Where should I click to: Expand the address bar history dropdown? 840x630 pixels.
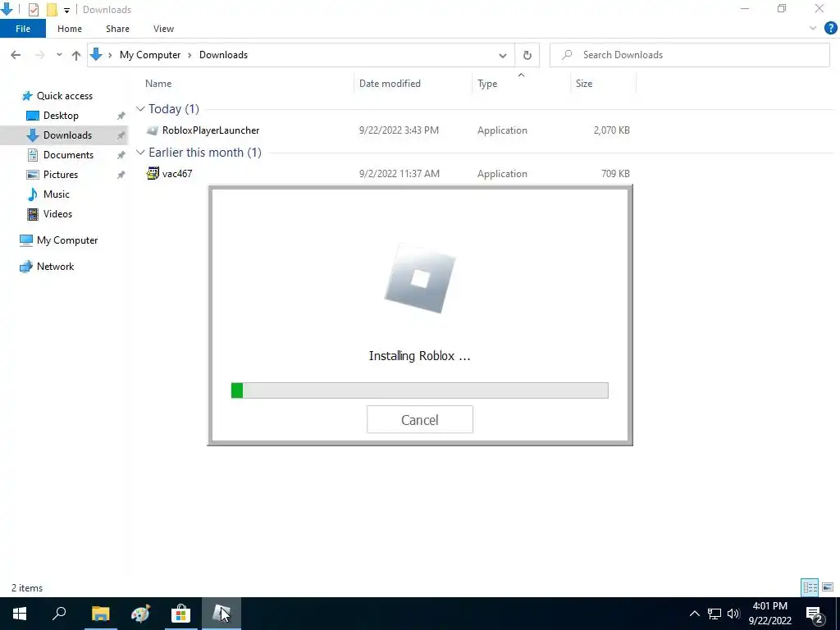(503, 55)
